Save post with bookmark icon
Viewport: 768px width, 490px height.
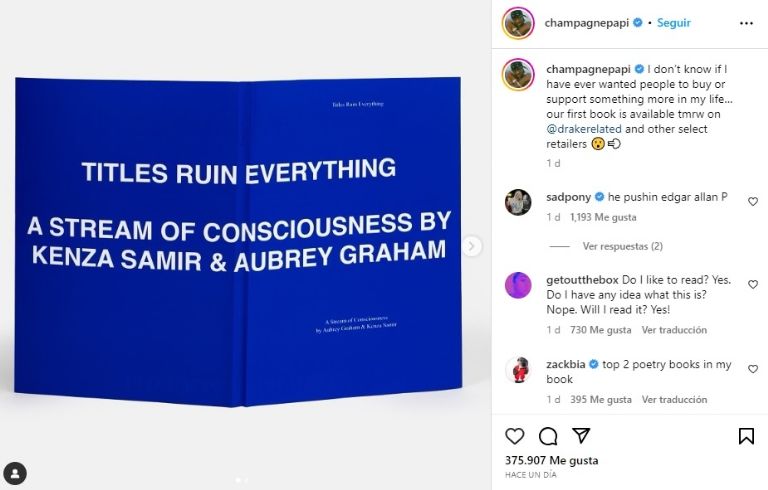pyautogui.click(x=746, y=436)
